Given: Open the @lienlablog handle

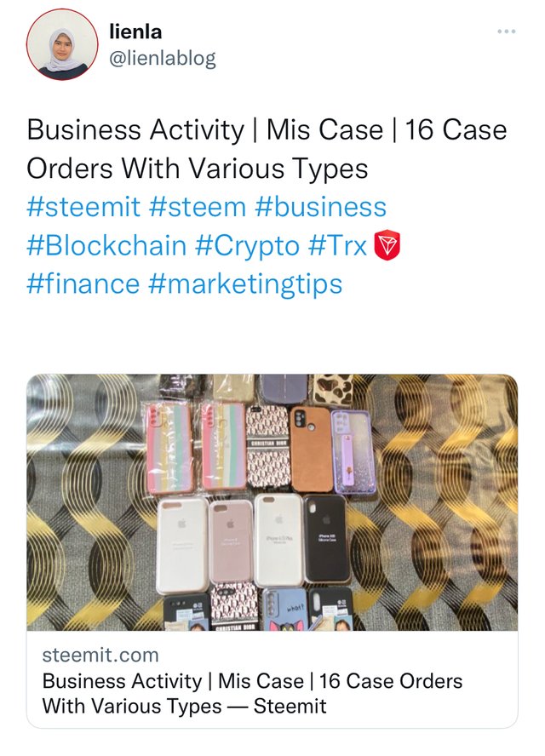Looking at the screenshot, I should pos(163,59).
